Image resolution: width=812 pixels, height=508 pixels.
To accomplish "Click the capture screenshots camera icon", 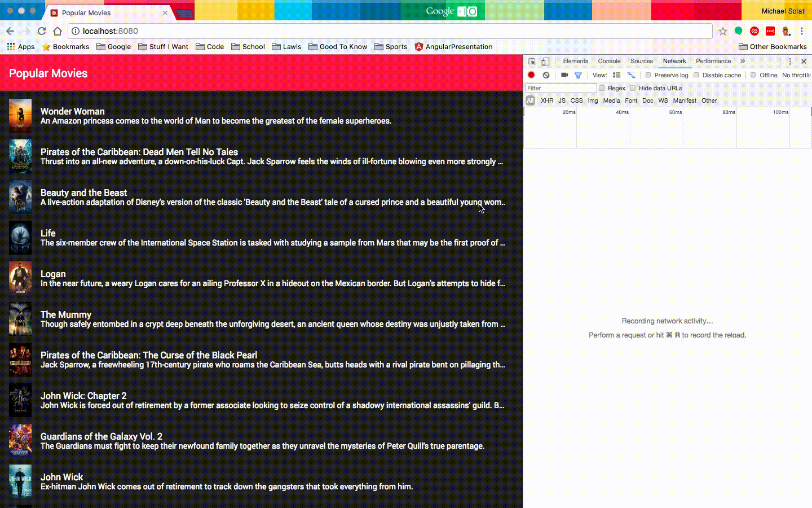I will click(x=564, y=75).
